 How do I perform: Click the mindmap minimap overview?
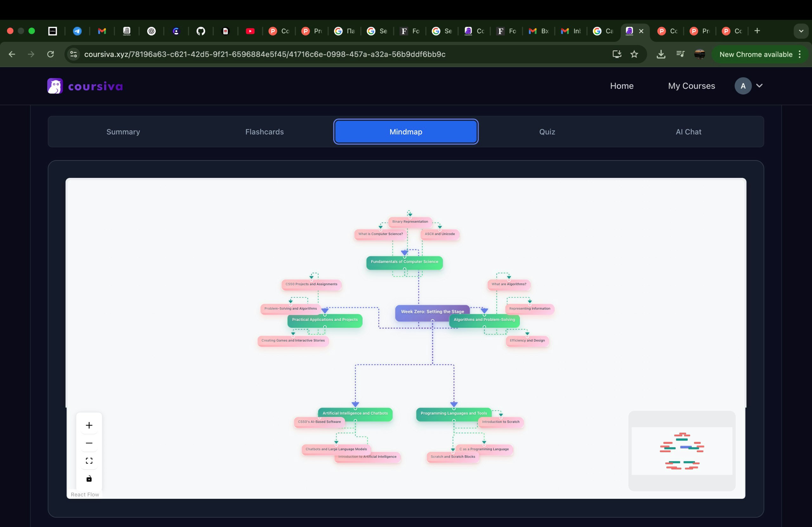click(681, 451)
